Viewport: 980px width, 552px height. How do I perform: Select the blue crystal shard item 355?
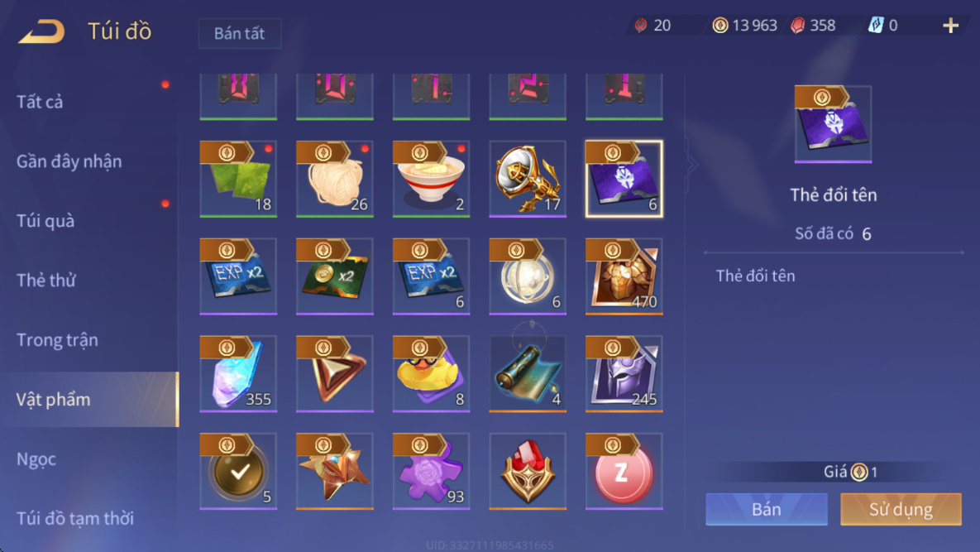tap(238, 373)
